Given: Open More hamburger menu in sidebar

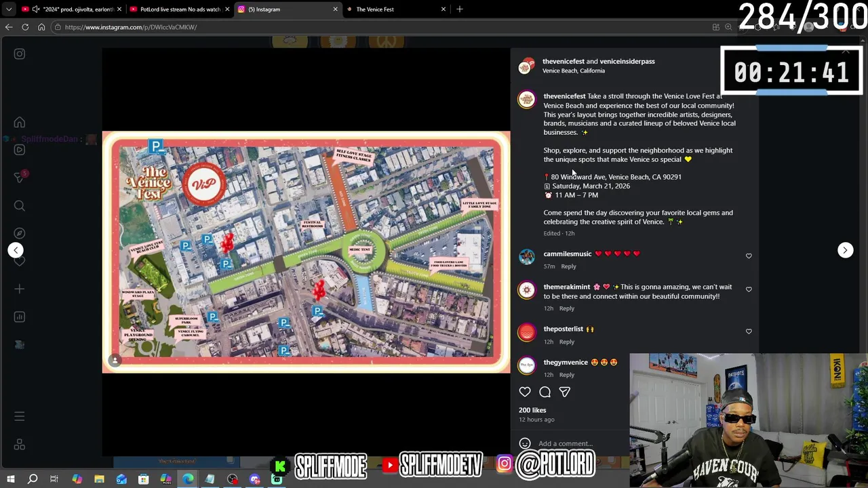Looking at the screenshot, I should pyautogui.click(x=20, y=416).
